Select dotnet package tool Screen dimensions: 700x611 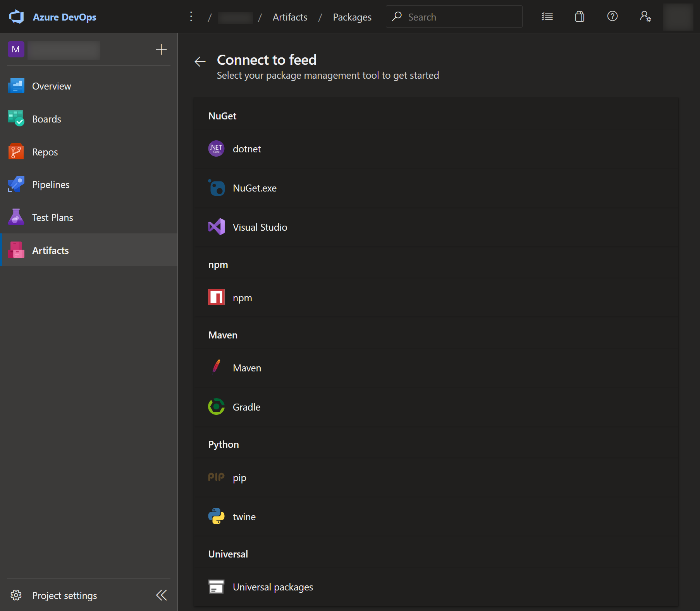(436, 149)
